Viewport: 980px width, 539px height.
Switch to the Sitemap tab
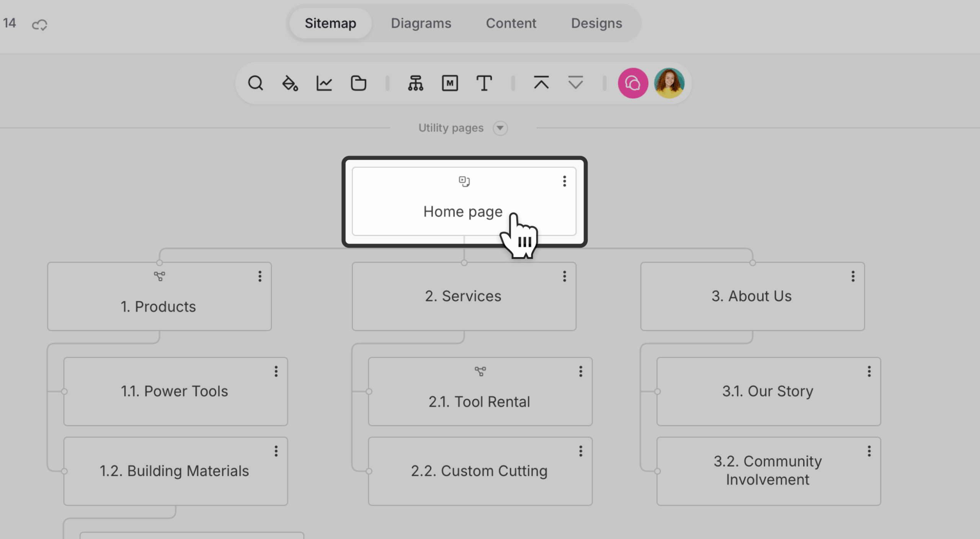click(330, 23)
